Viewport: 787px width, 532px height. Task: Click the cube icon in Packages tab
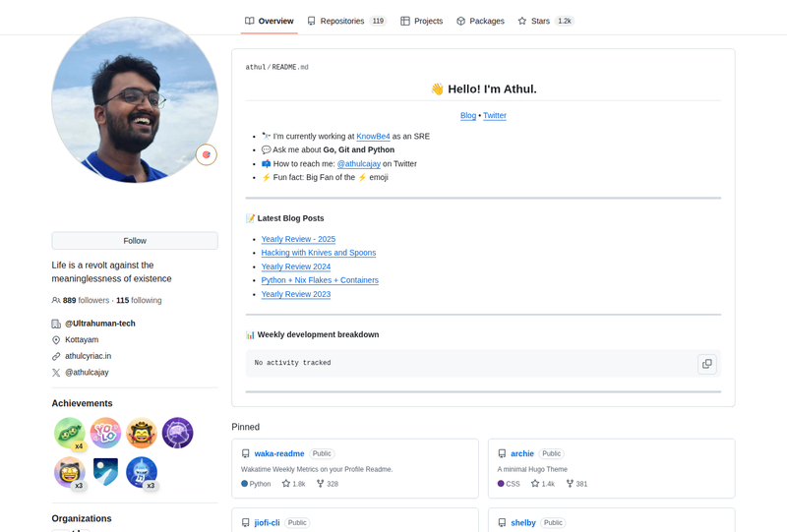point(460,21)
